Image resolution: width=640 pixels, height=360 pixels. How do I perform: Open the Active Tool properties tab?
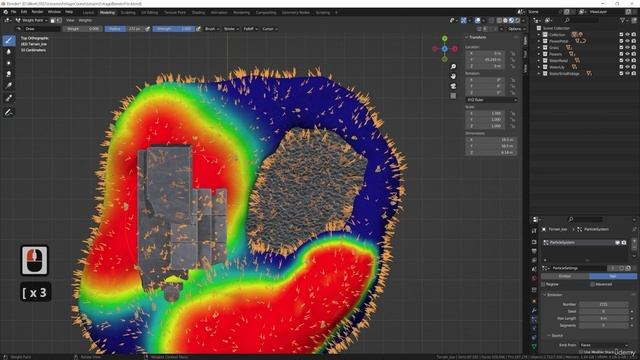[x=534, y=231]
